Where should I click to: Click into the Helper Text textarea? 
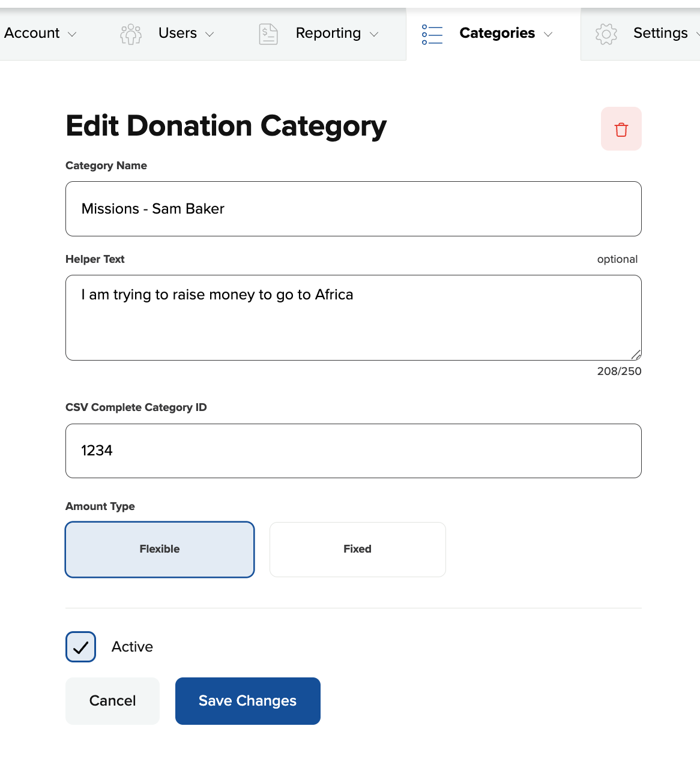tap(354, 317)
